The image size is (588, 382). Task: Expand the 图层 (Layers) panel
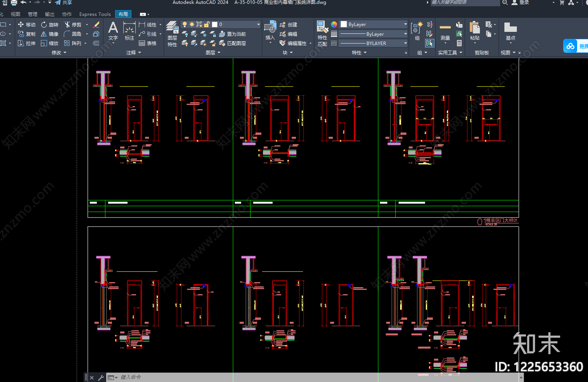(213, 52)
